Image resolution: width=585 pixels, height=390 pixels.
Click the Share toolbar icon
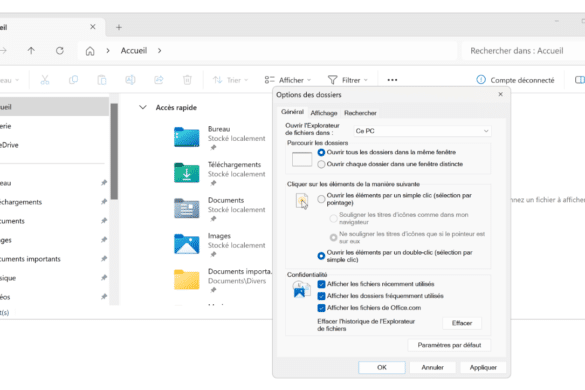pos(159,79)
